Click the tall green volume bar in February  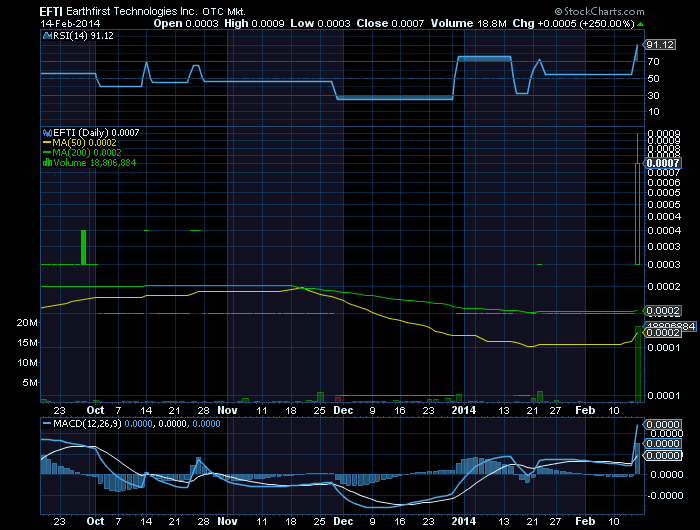click(x=637, y=363)
